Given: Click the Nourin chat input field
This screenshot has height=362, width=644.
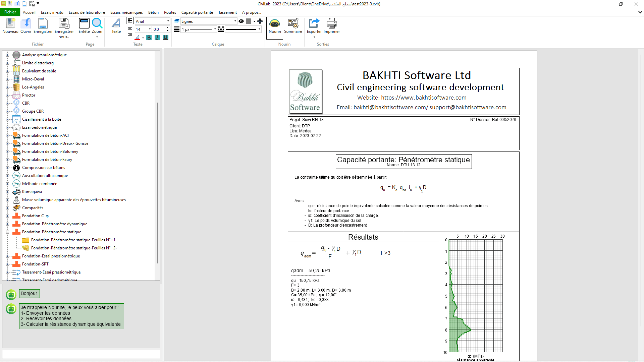Looking at the screenshot, I should (81, 354).
